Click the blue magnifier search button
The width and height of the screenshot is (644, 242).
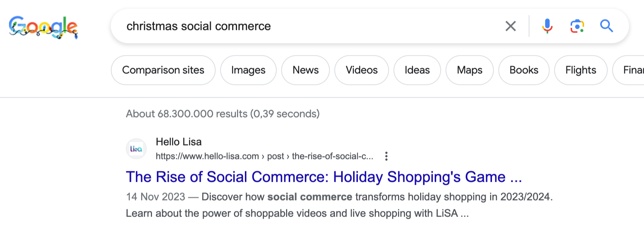(607, 26)
